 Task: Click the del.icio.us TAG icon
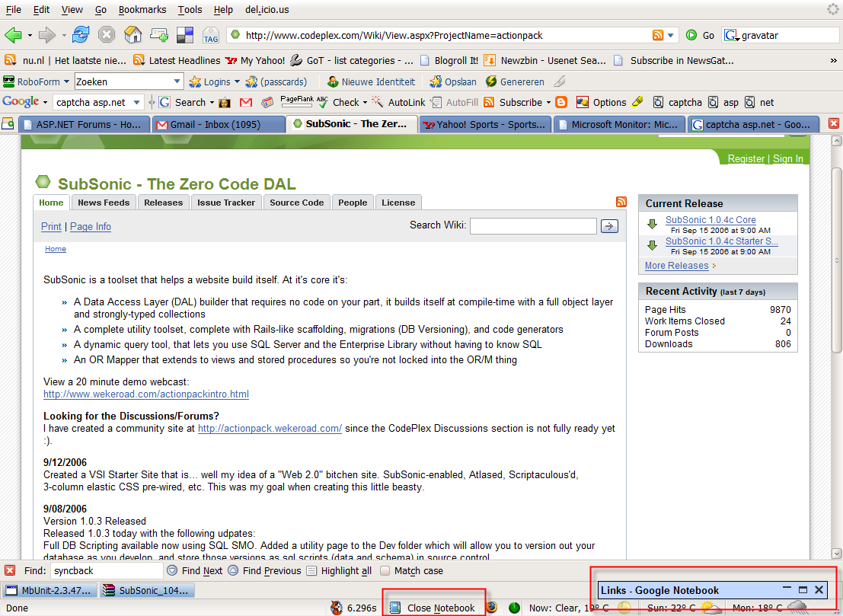coord(211,35)
